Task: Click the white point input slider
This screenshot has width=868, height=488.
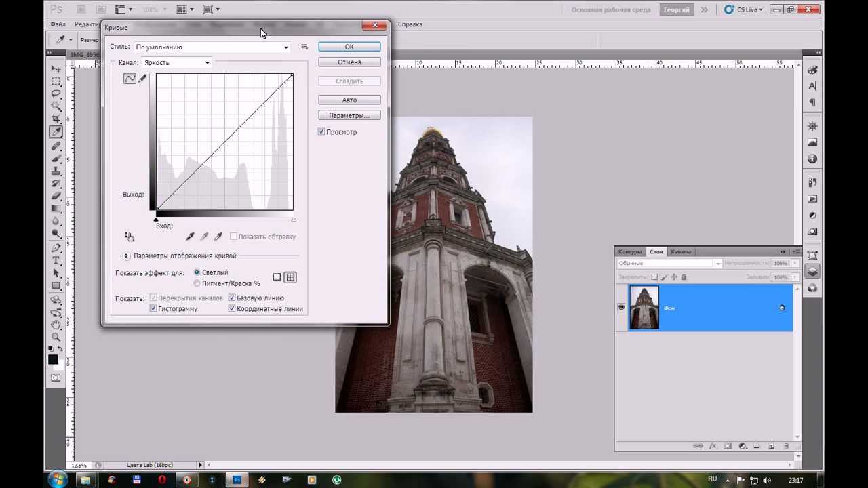Action: (294, 220)
